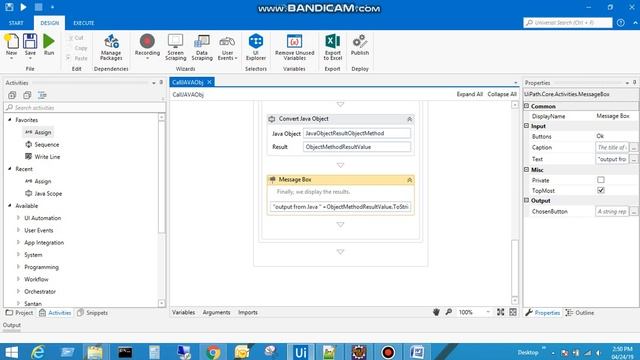The height and width of the screenshot is (360, 640).
Task: Expand the Programming category
Action: coord(18,267)
